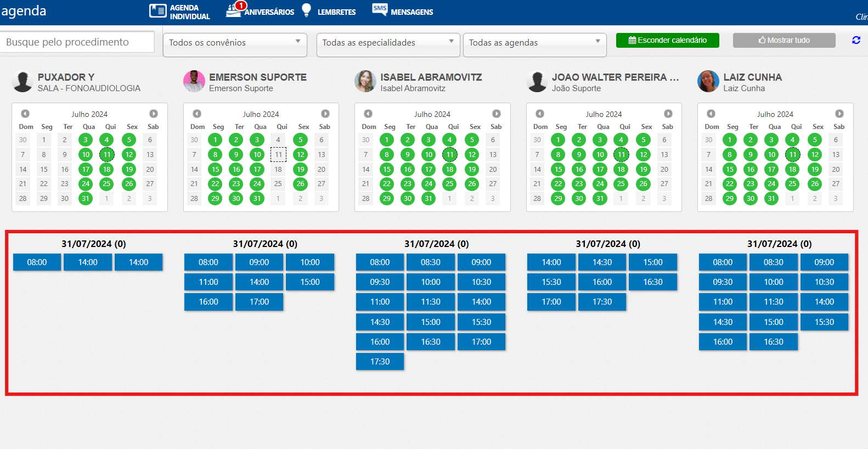868x449 pixels.
Task: Book 09:00 slot for EMERSON SUPORTE
Action: tap(260, 262)
